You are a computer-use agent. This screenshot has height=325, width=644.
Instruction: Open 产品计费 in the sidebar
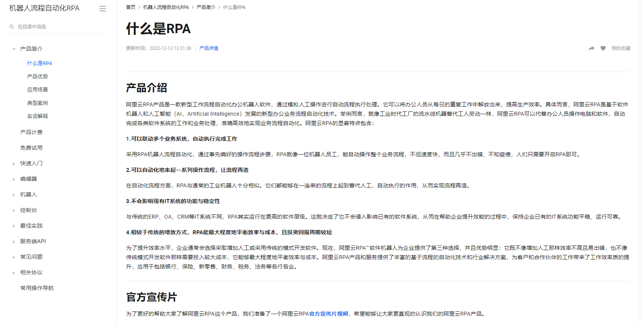[x=32, y=132]
